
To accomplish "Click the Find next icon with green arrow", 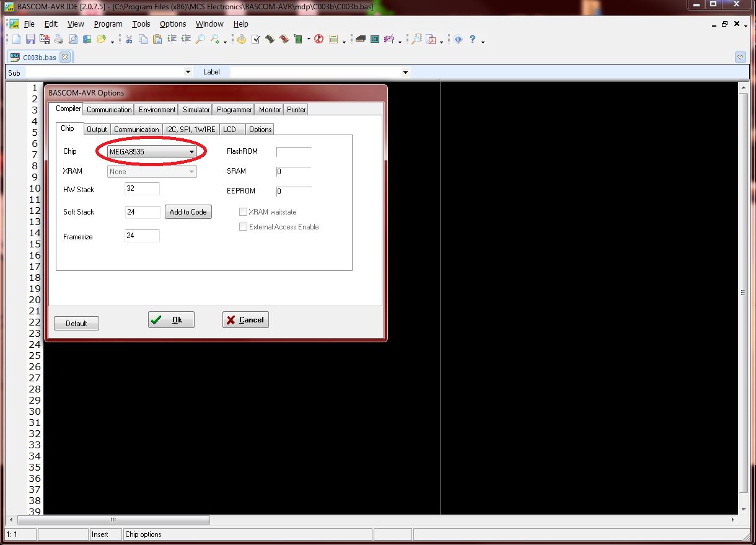I will 214,40.
